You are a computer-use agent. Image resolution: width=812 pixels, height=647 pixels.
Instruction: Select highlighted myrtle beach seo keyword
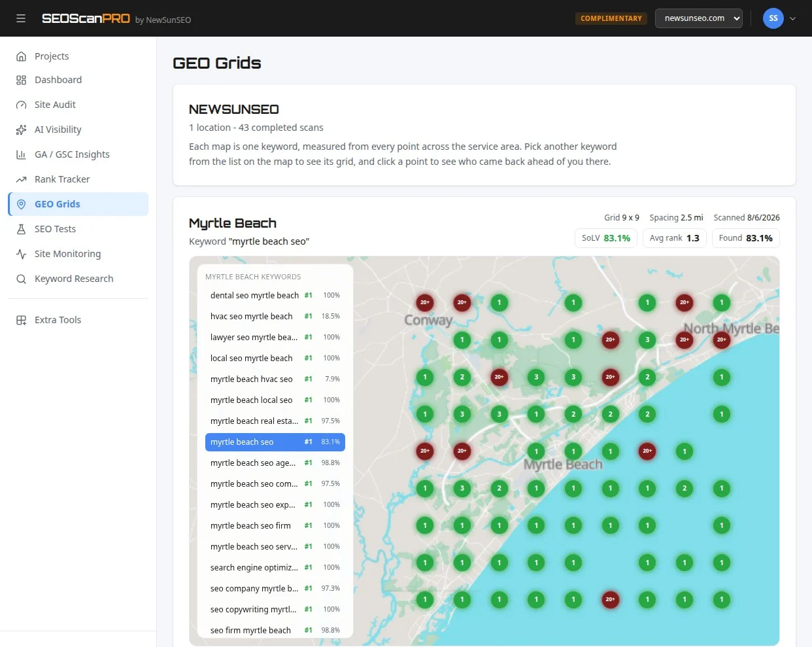point(275,442)
